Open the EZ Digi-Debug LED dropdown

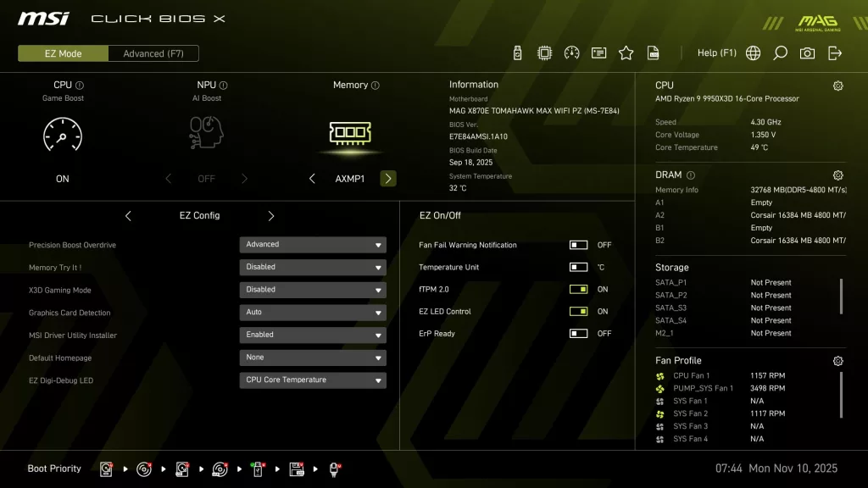[312, 380]
